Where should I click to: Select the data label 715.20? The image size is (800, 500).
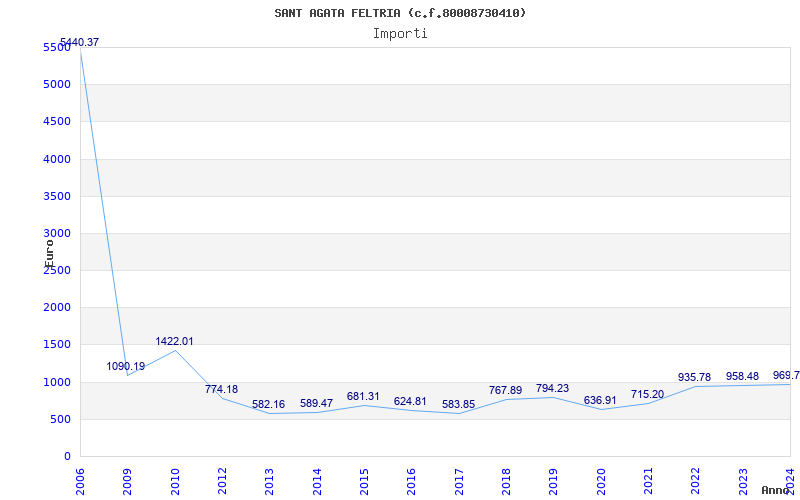click(647, 394)
